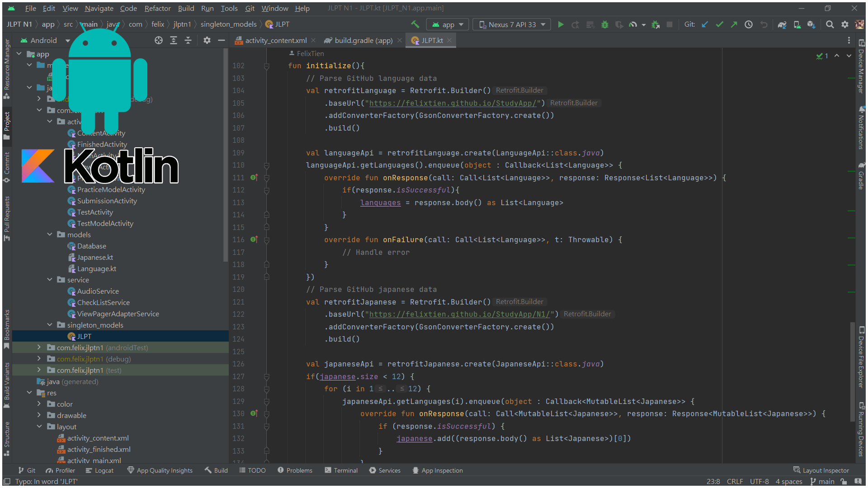Toggle Notifications tool window
This screenshot has width=868, height=488.
coord(861,127)
